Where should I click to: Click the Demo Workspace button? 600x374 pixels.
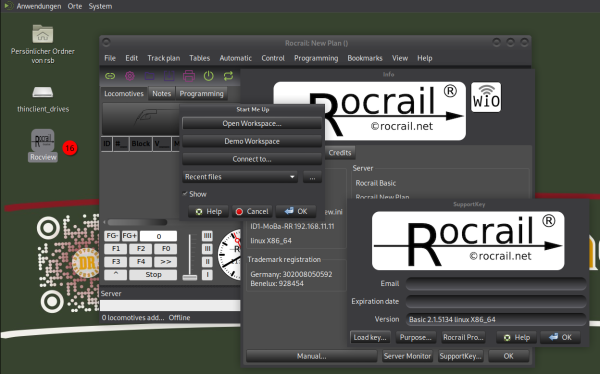pyautogui.click(x=252, y=141)
